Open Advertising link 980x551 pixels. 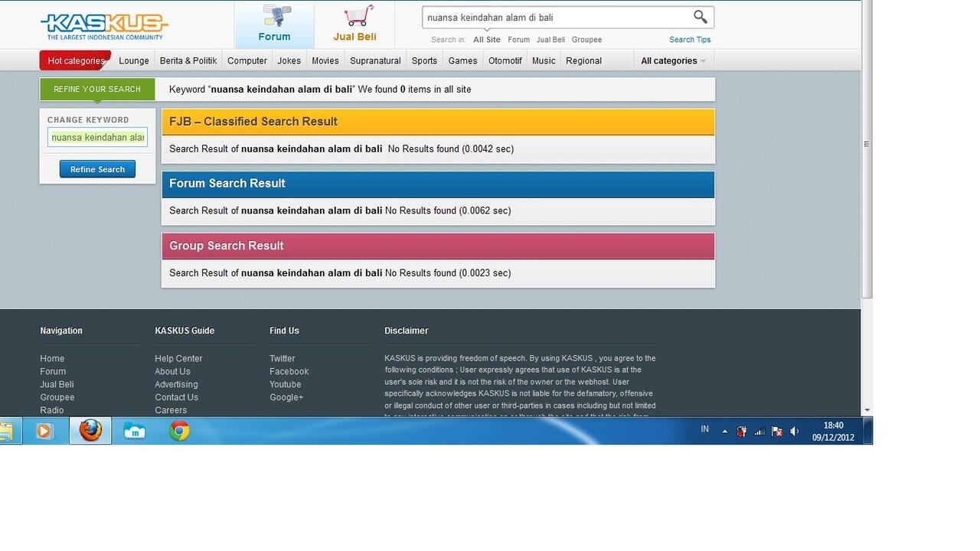(x=176, y=385)
